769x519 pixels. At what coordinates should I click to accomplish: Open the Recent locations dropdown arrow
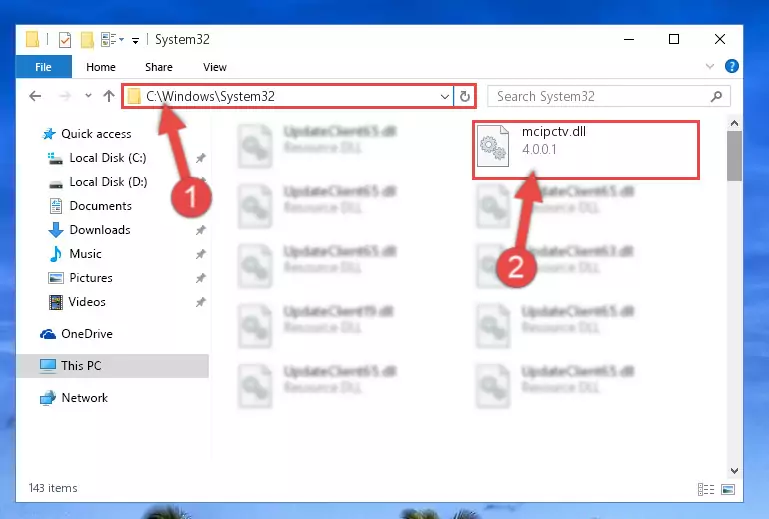[x=88, y=96]
